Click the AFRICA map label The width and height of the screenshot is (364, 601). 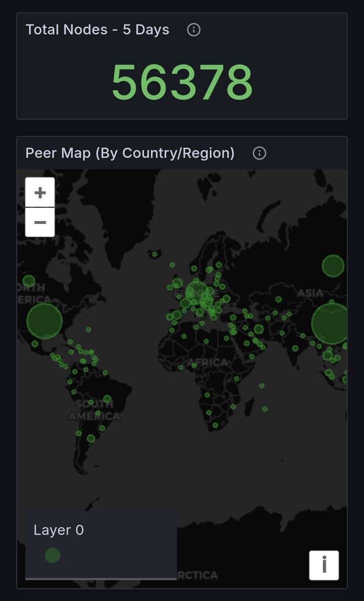point(207,362)
